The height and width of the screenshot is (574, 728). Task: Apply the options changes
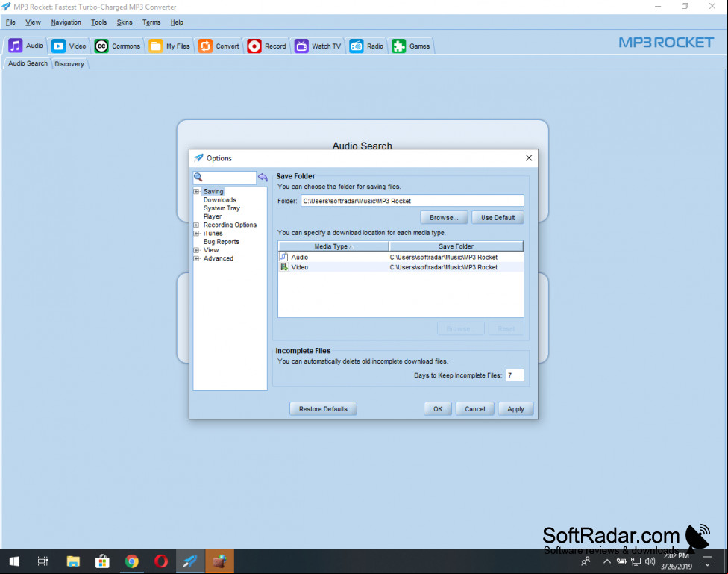515,409
